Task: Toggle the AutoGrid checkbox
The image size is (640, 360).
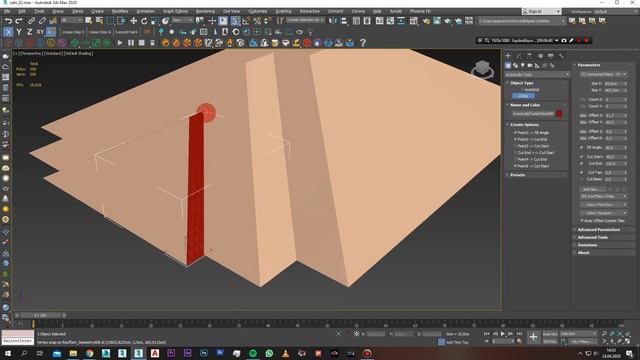Action: click(x=522, y=90)
